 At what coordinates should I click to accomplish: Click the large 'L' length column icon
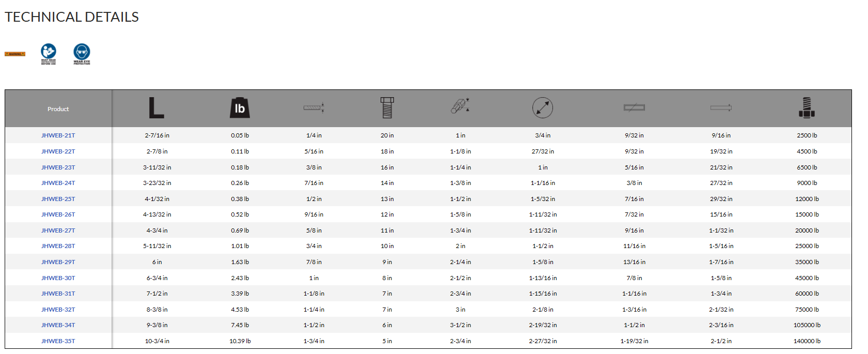tap(156, 108)
